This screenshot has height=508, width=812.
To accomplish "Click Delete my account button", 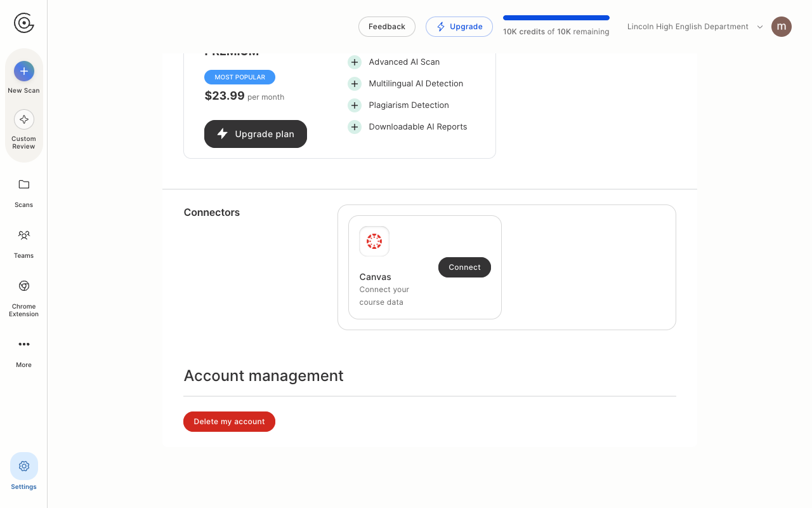I will pos(229,422).
